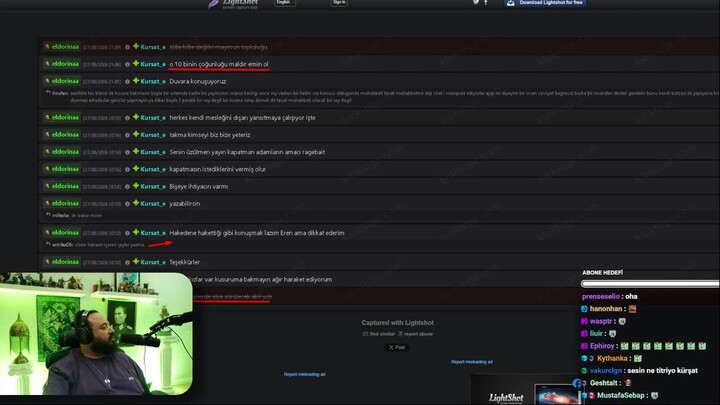Click info icon on 'Duvara konuşuyoruz' row
720x405 pixels.
click(127, 82)
